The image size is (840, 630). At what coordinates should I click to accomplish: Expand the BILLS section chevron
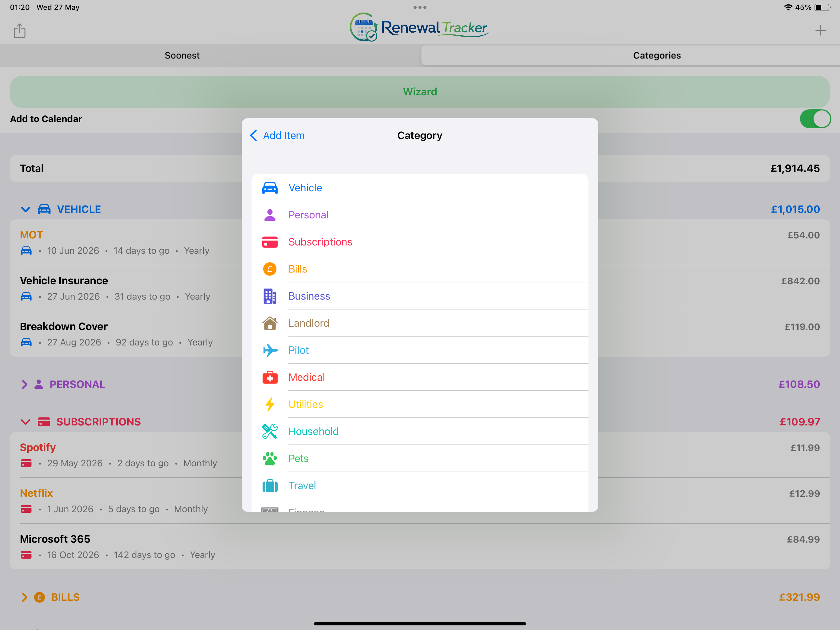[x=24, y=597]
